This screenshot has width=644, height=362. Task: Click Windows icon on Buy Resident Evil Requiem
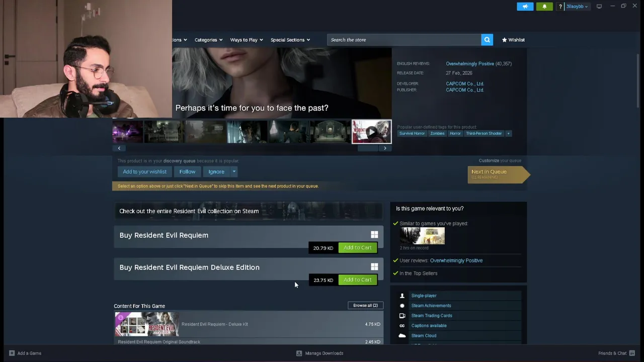tap(374, 235)
